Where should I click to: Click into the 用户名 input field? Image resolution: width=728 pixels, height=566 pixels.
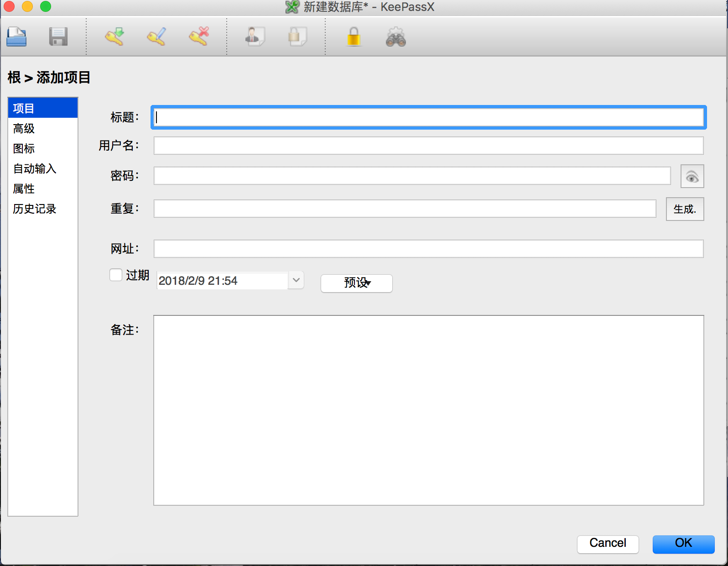click(428, 146)
